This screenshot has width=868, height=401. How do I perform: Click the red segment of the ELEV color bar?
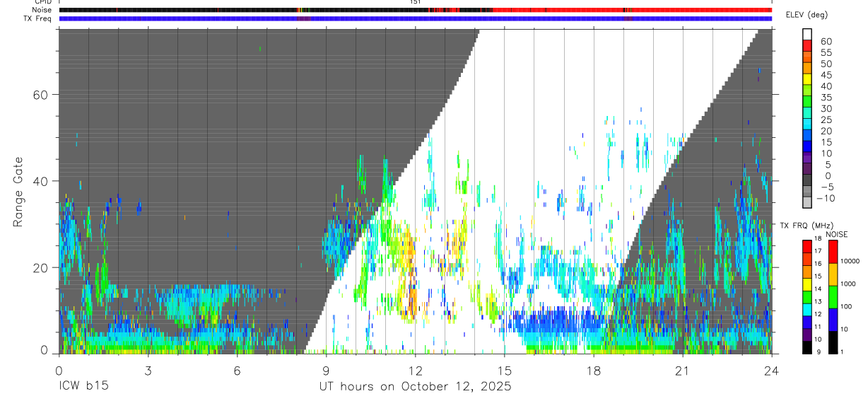coord(807,45)
